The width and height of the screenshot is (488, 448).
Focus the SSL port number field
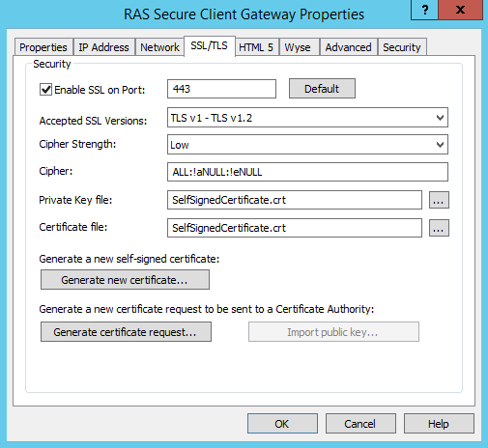click(221, 89)
